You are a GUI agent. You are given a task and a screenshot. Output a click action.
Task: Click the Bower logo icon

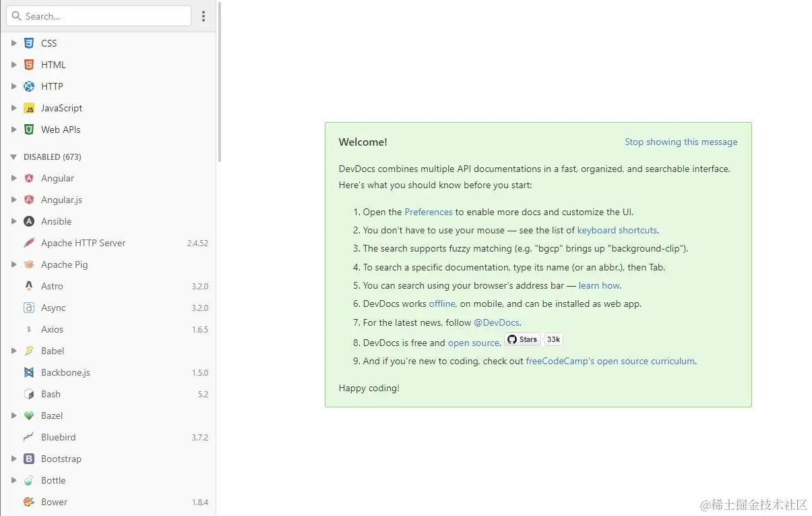29,502
